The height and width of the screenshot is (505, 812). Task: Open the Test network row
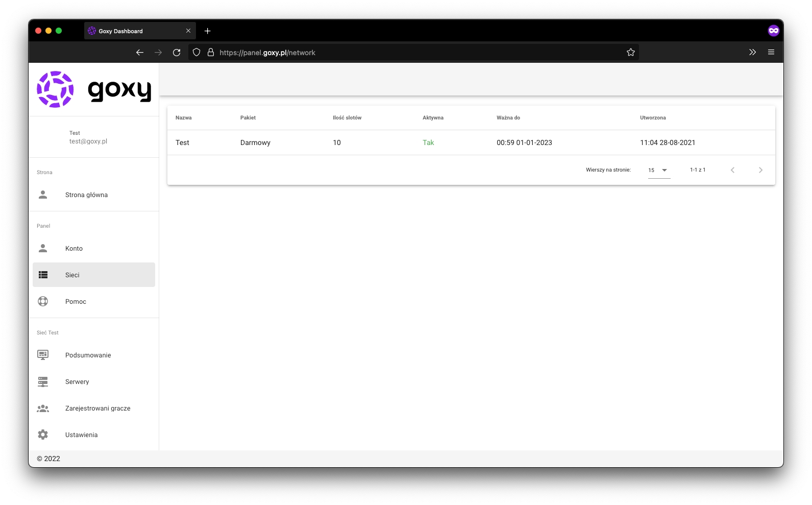[x=183, y=142]
